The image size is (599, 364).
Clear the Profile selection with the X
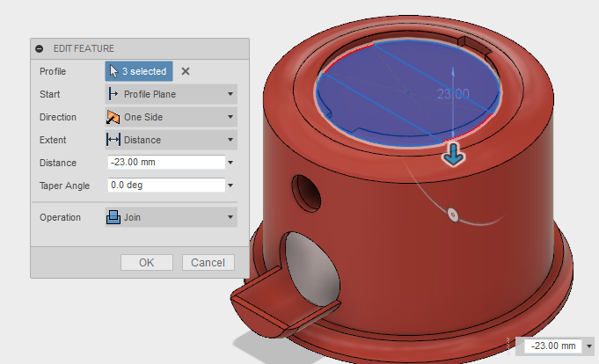coord(186,71)
